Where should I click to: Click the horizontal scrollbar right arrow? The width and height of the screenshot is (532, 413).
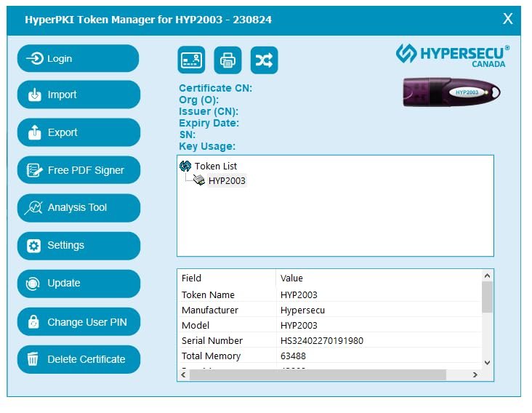tap(475, 375)
